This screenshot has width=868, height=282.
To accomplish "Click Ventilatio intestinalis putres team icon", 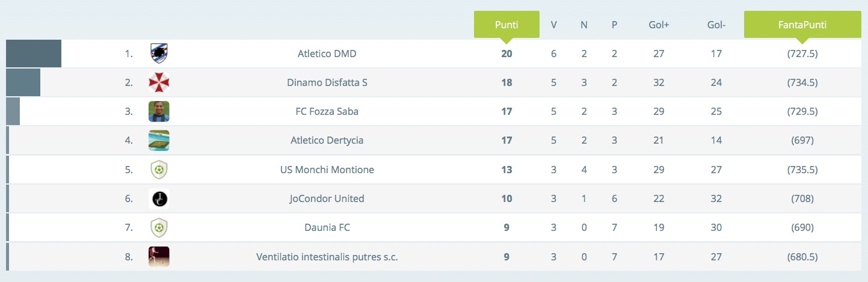I will (x=159, y=256).
